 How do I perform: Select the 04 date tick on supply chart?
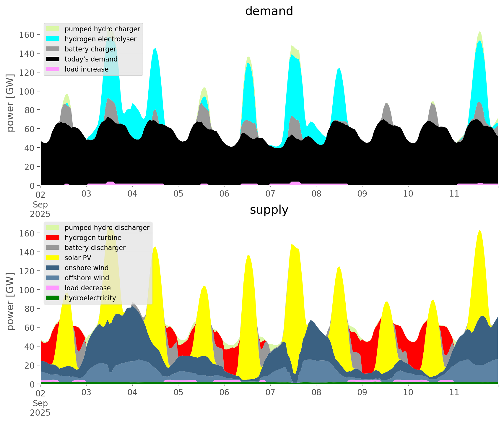point(132,393)
